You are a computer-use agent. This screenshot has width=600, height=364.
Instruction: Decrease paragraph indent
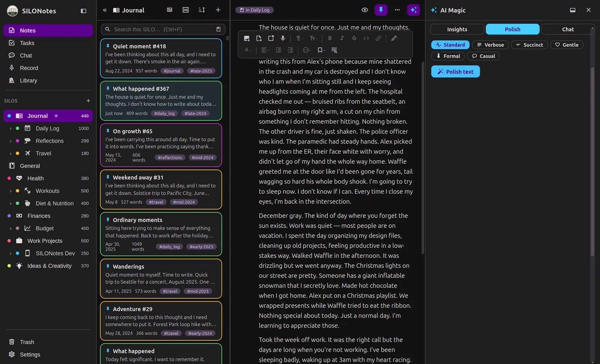[x=278, y=50]
